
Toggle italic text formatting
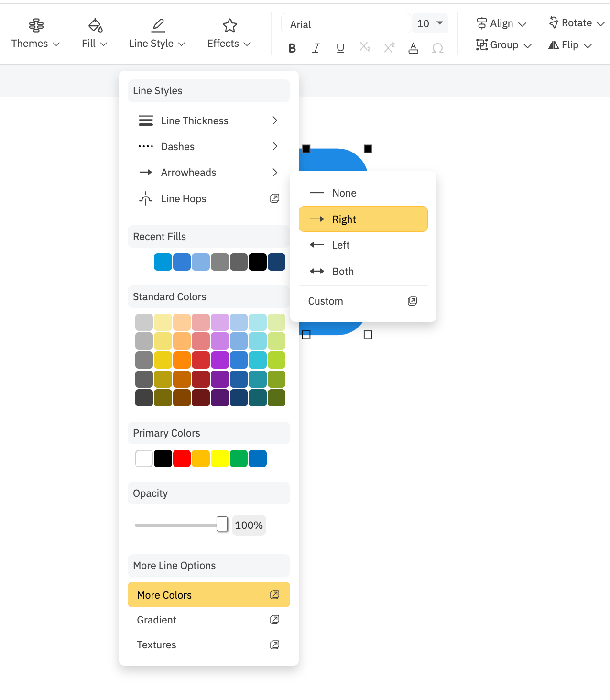tap(316, 48)
